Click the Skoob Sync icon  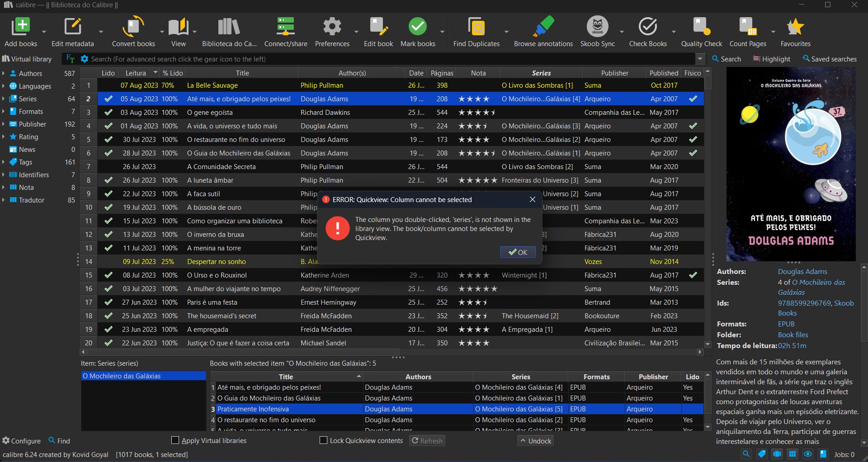pyautogui.click(x=597, y=27)
